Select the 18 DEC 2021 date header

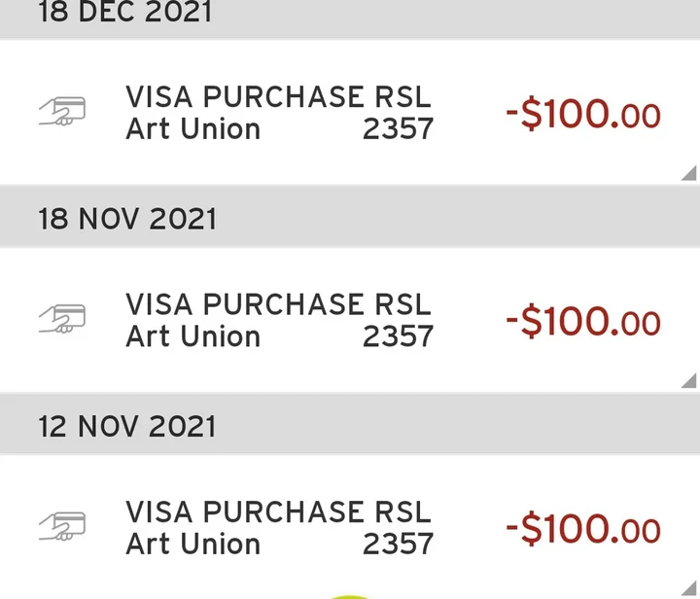click(x=126, y=14)
